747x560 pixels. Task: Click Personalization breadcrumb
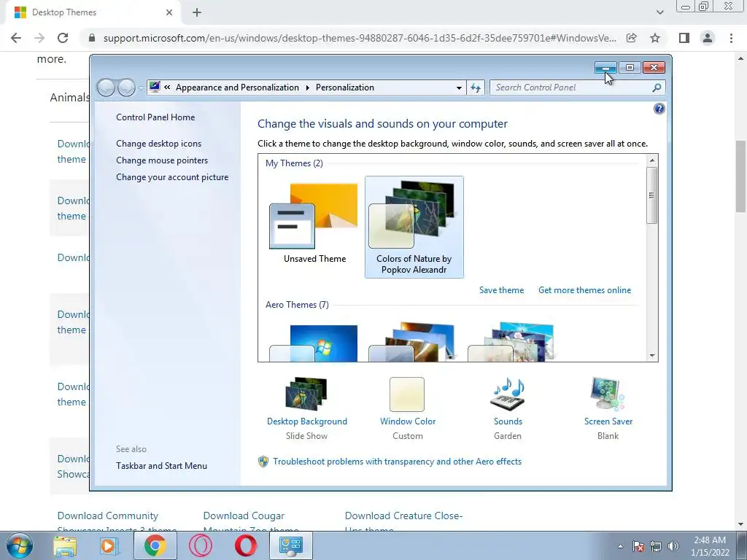point(345,87)
